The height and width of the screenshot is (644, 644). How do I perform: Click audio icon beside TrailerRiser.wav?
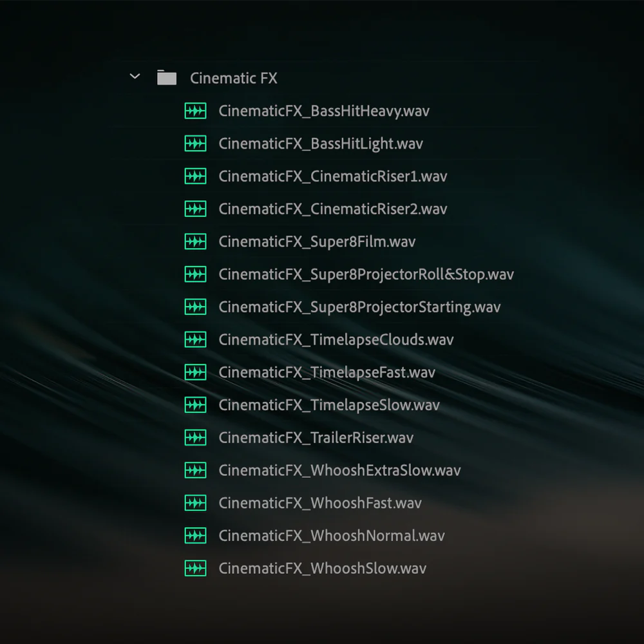196,437
